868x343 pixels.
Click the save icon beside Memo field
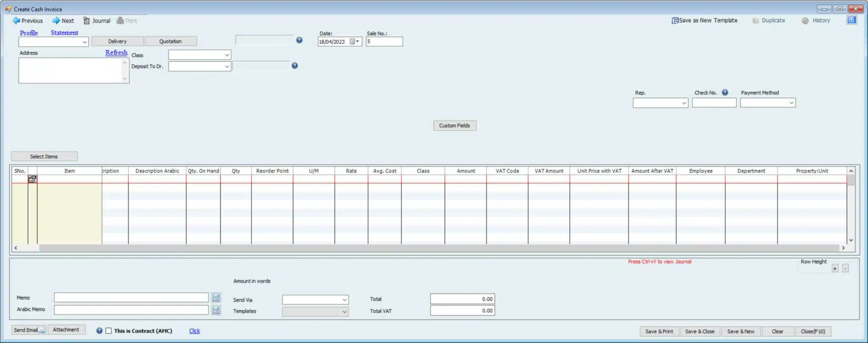coord(216,298)
